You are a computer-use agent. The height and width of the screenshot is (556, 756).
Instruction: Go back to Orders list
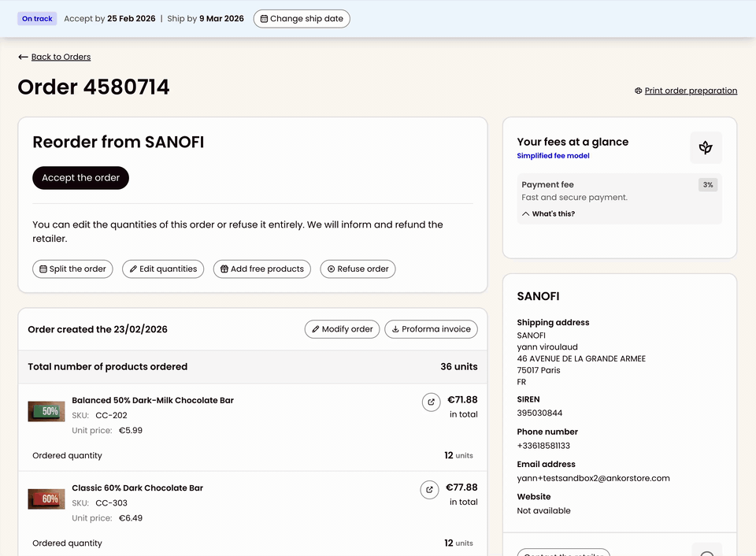click(61, 57)
